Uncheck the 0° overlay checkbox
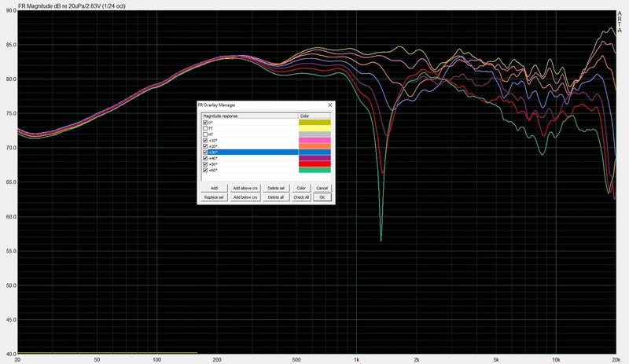Image resolution: width=629 pixels, height=364 pixels. click(205, 123)
